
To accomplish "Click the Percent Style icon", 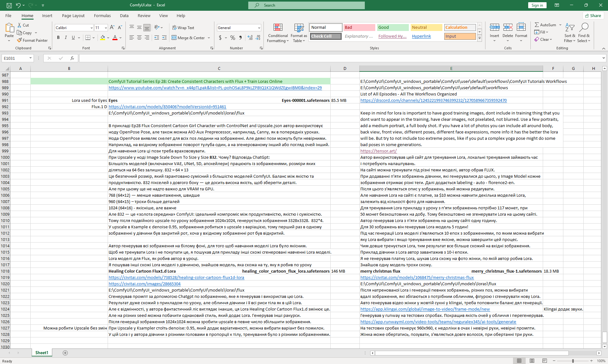I will pyautogui.click(x=233, y=38).
